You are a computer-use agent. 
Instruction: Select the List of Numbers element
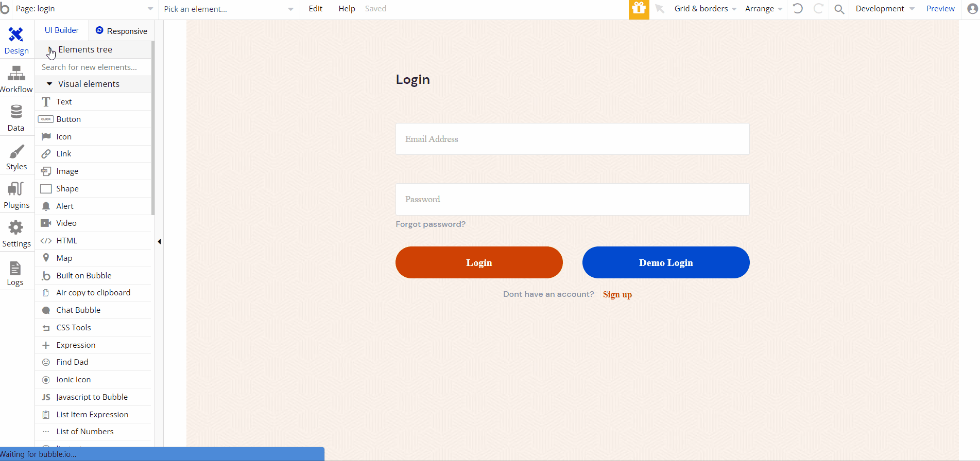[x=93, y=432]
